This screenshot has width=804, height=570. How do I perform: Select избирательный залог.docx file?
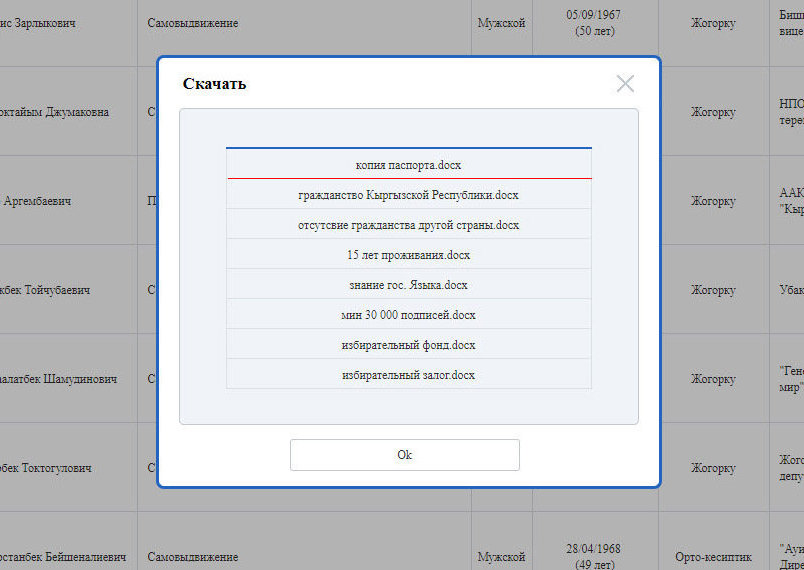408,375
